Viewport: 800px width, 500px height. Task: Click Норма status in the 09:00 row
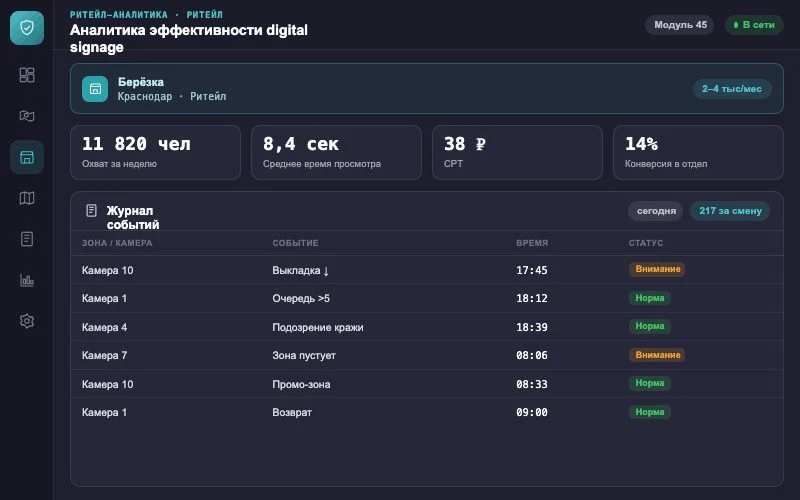pyautogui.click(x=649, y=412)
